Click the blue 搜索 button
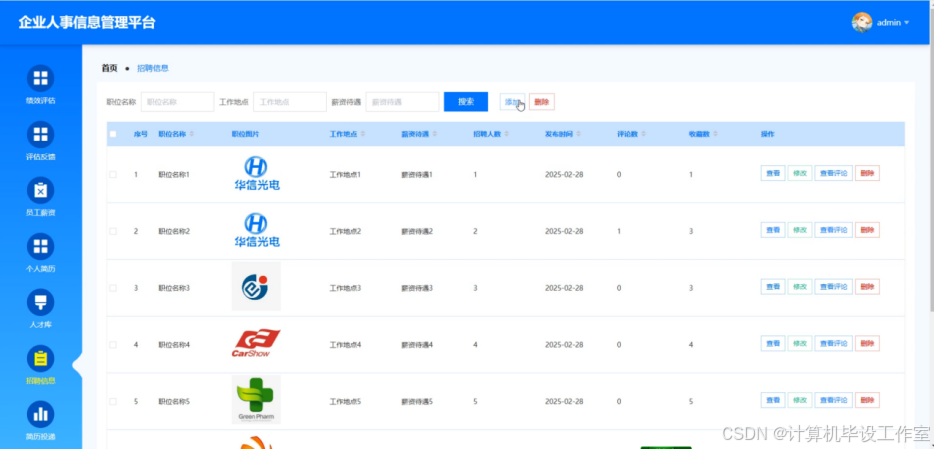This screenshot has height=449, width=934. click(x=466, y=102)
